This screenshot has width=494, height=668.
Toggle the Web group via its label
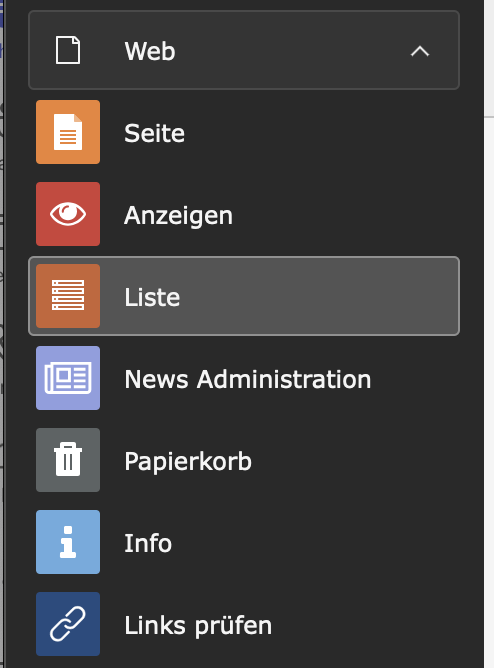click(x=150, y=52)
